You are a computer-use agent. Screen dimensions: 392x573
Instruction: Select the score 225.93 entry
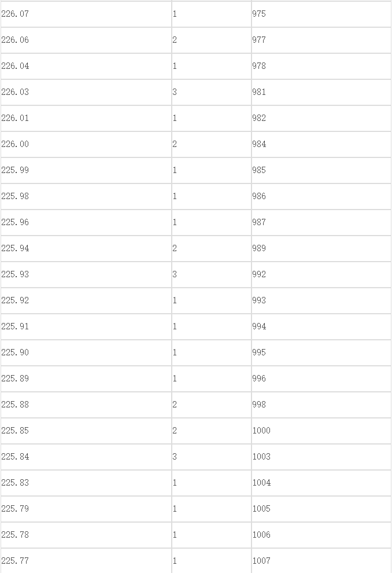click(x=86, y=274)
